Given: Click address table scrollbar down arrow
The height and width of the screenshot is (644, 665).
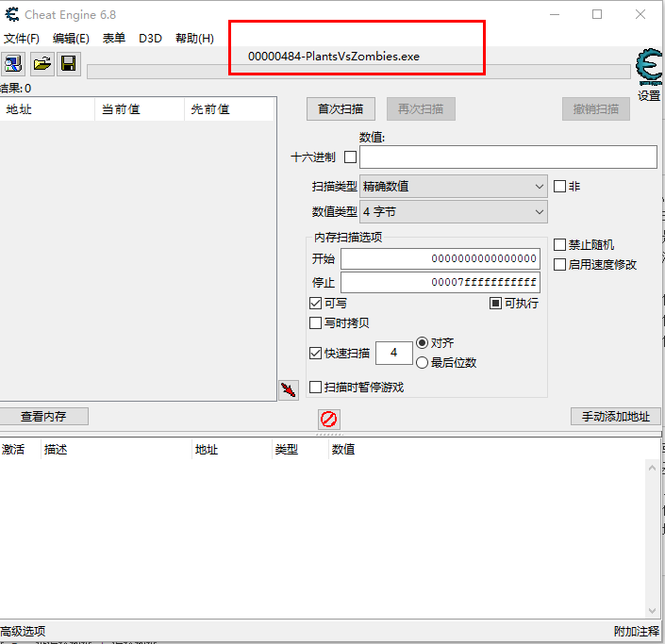Looking at the screenshot, I should pyautogui.click(x=653, y=610).
